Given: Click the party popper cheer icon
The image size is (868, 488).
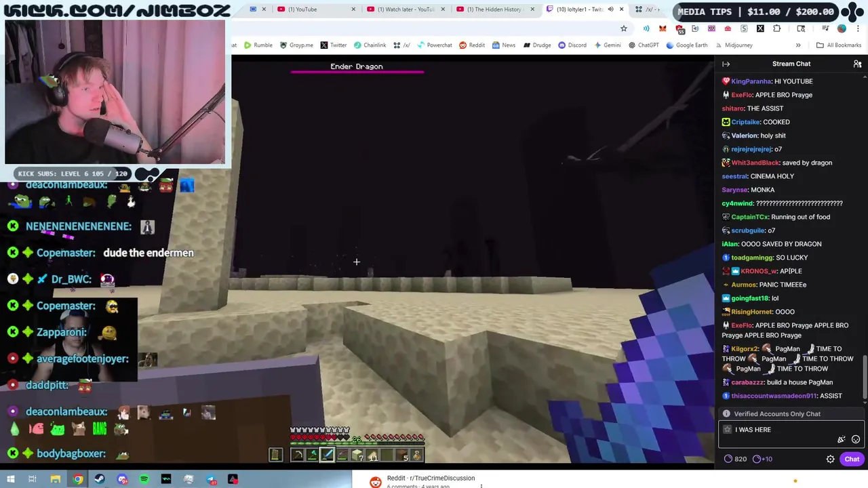Looking at the screenshot, I should (x=842, y=439).
